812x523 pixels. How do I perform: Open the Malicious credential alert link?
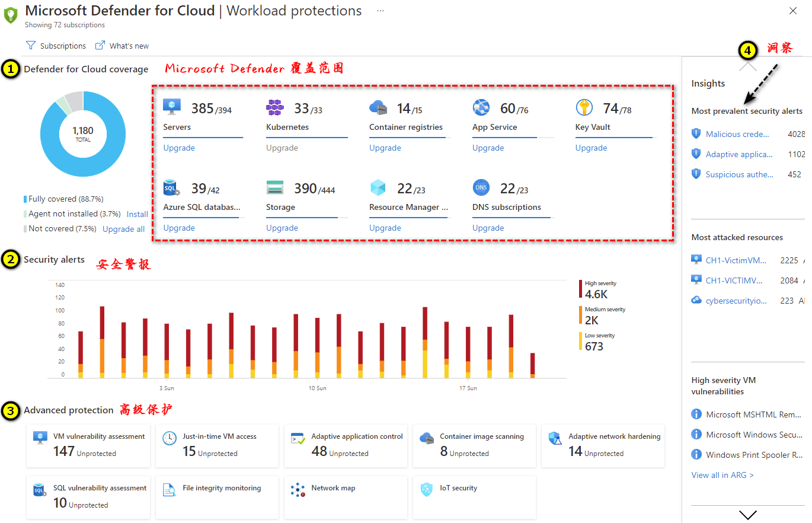pyautogui.click(x=737, y=134)
